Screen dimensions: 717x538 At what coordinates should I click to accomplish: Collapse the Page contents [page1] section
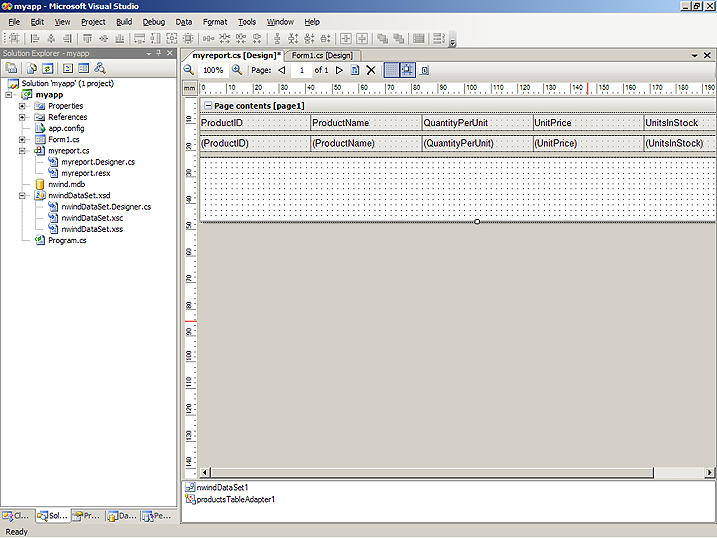(208, 106)
